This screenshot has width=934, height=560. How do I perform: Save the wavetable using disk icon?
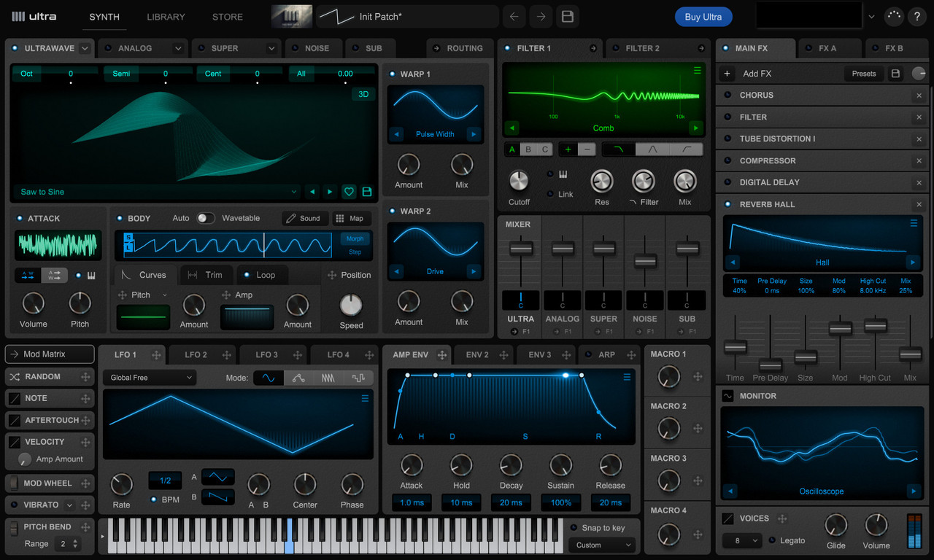point(367,192)
